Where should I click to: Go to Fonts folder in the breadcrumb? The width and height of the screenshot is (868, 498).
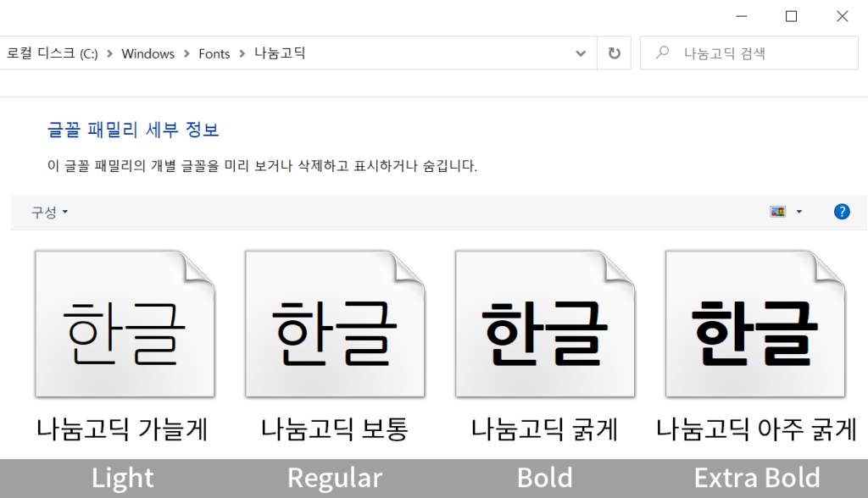(214, 53)
